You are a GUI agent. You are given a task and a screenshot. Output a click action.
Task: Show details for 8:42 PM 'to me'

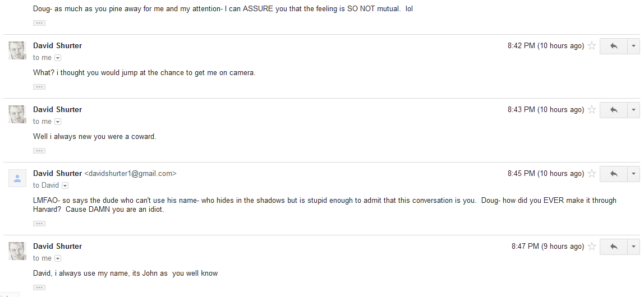pyautogui.click(x=58, y=58)
